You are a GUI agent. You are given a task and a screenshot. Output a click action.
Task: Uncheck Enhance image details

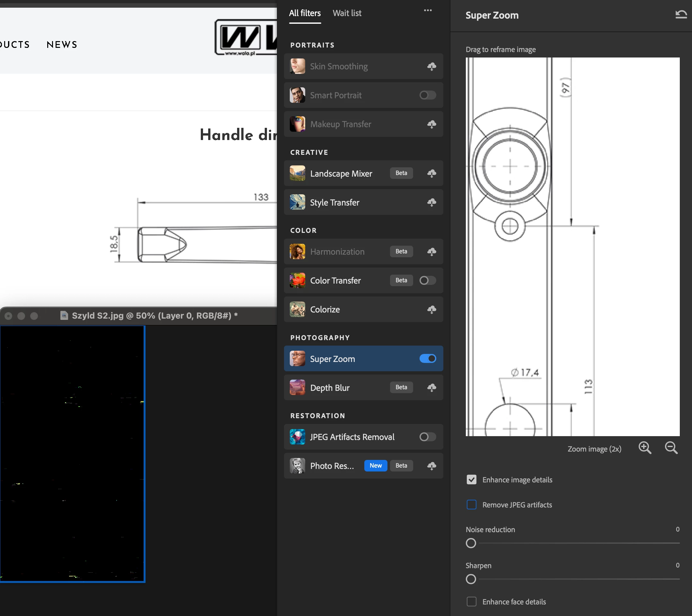(471, 480)
